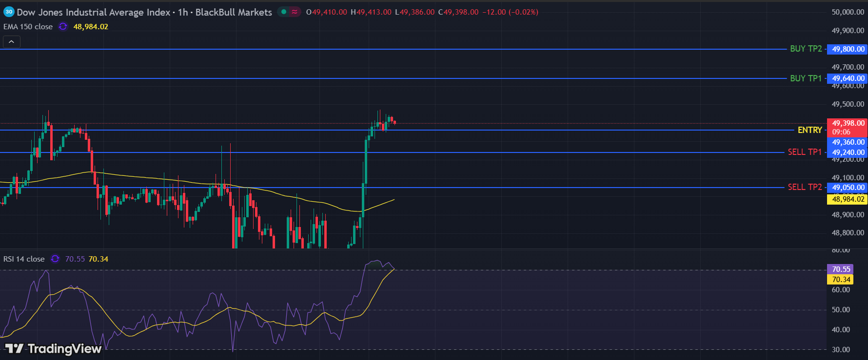
Task: Click the green market open status dot
Action: pos(284,12)
